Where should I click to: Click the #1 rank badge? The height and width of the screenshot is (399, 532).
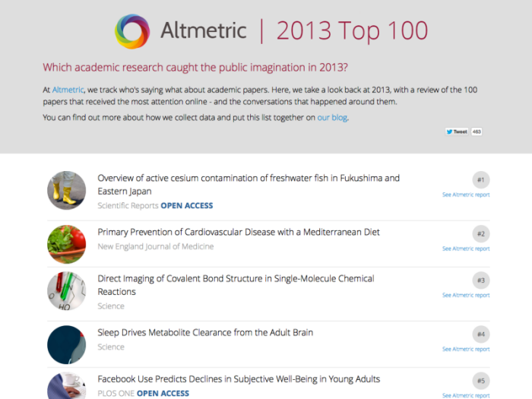tap(481, 180)
